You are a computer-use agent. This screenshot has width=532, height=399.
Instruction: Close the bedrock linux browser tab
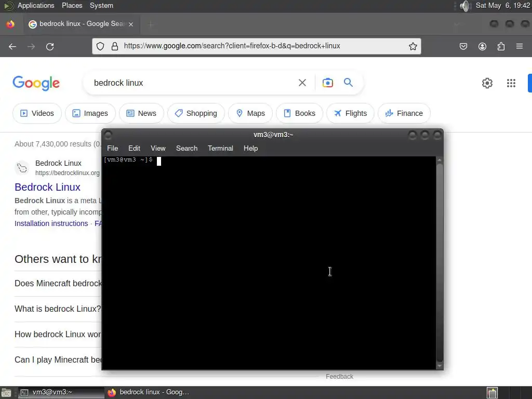coord(131,24)
